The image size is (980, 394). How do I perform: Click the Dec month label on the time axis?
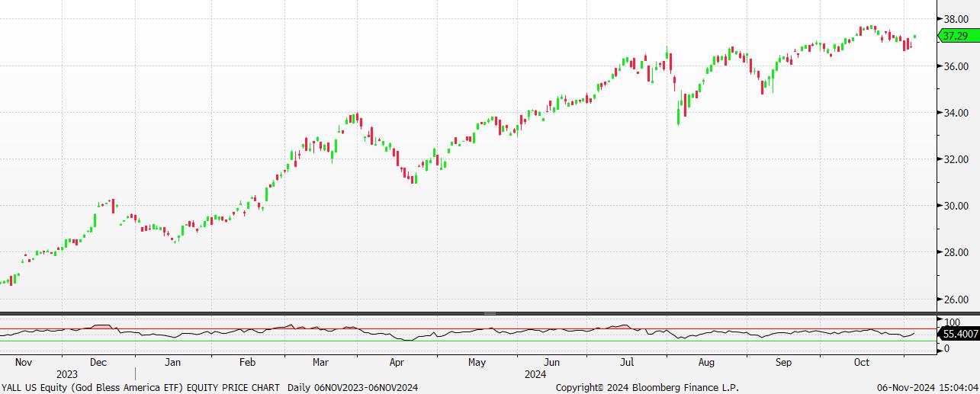point(98,363)
